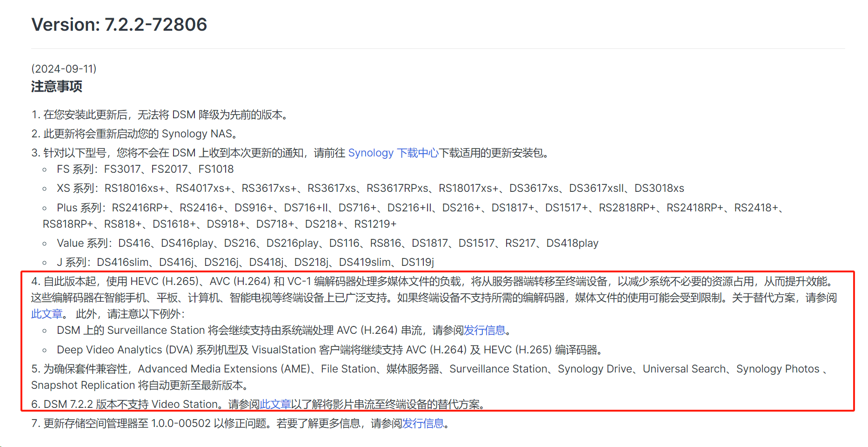868x447 pixels.
Task: Select the 注意事项 section heading
Action: point(56,87)
